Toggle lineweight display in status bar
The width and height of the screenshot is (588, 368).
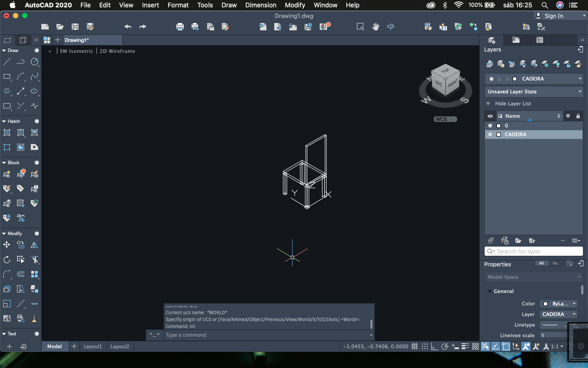tap(465, 346)
